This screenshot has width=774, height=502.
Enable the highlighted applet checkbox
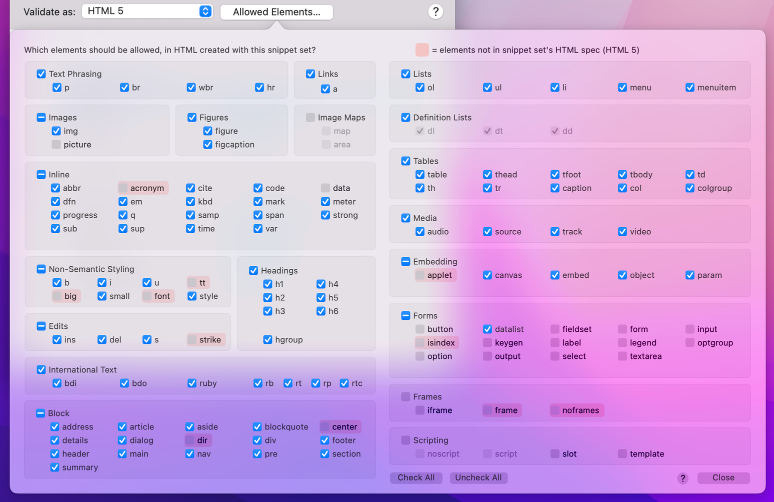[x=420, y=275]
